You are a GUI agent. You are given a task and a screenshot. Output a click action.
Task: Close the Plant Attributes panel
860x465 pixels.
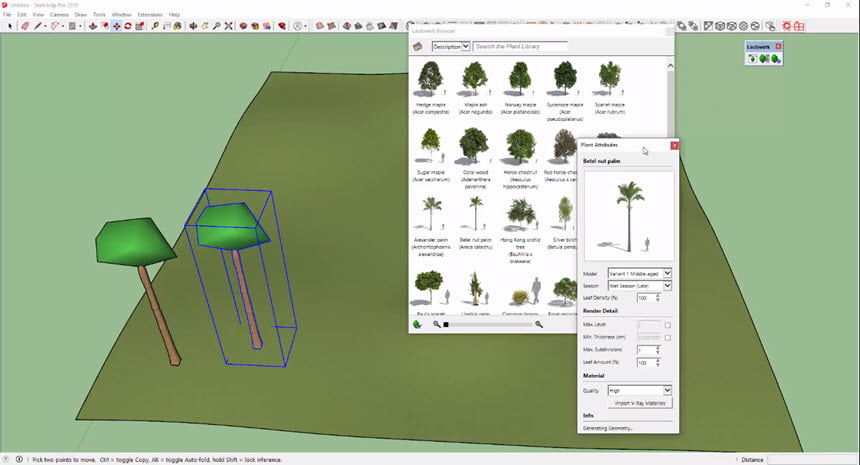point(674,145)
